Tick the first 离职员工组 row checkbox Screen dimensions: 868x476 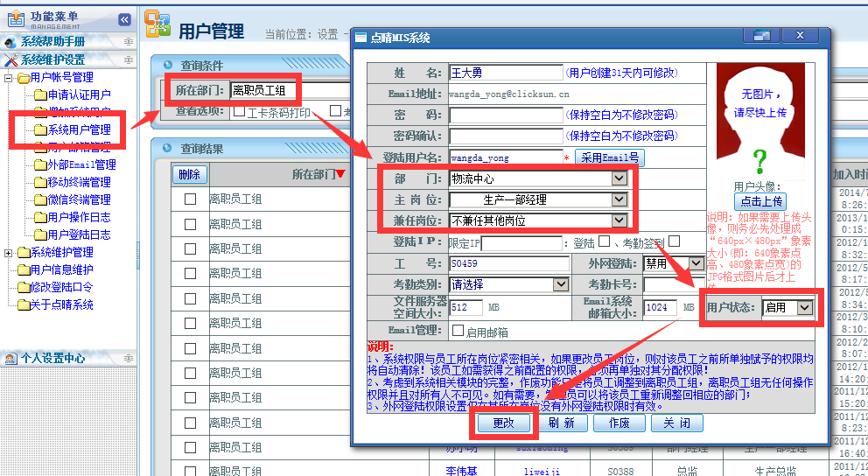coord(190,199)
